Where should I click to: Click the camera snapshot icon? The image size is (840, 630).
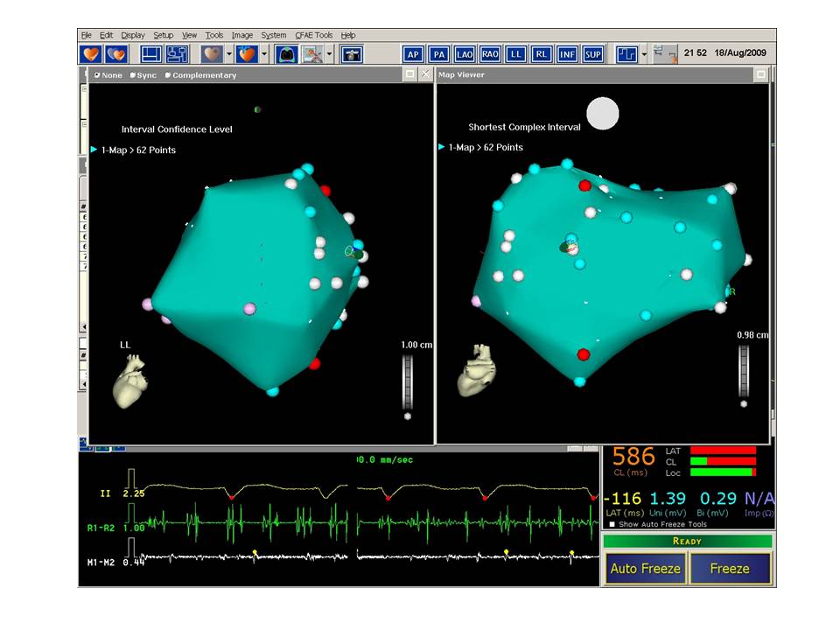(x=352, y=54)
